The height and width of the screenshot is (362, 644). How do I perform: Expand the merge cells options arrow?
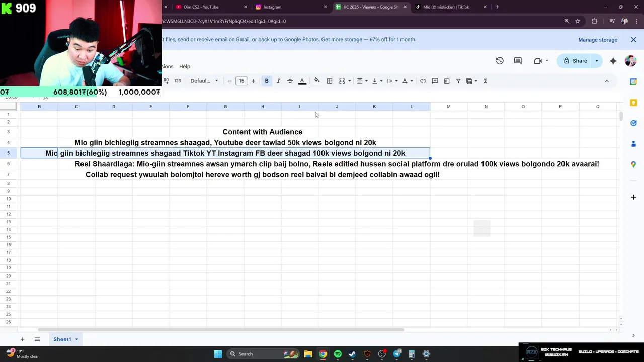[349, 81]
